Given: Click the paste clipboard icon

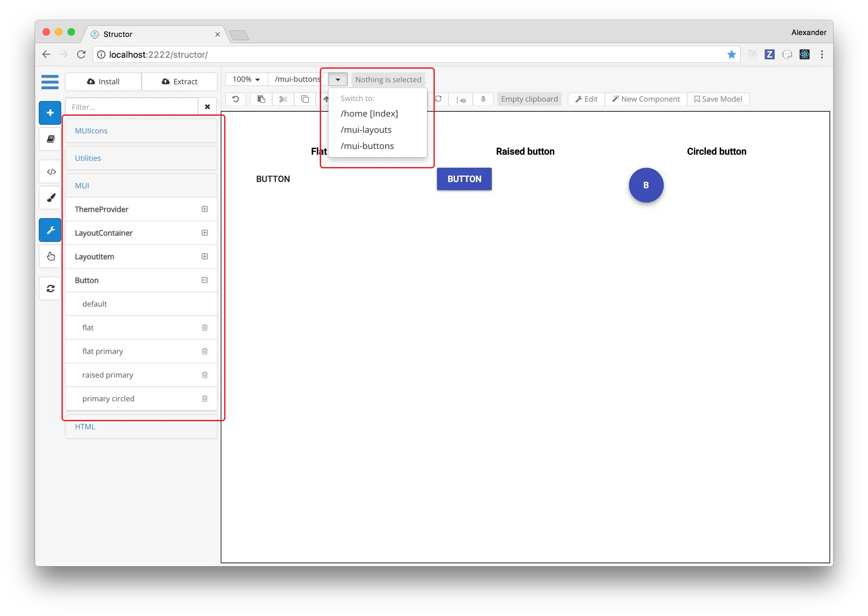Looking at the screenshot, I should (261, 99).
